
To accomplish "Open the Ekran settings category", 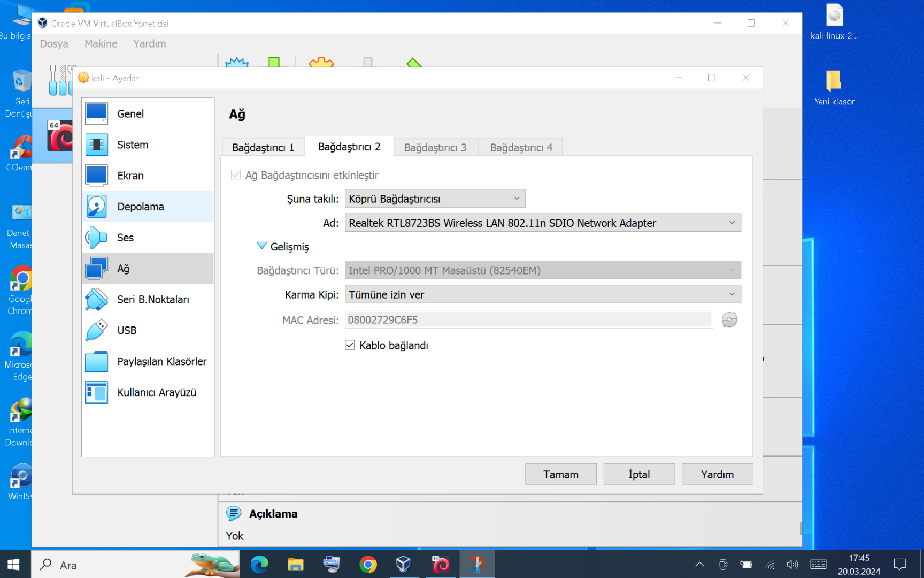I will (148, 176).
